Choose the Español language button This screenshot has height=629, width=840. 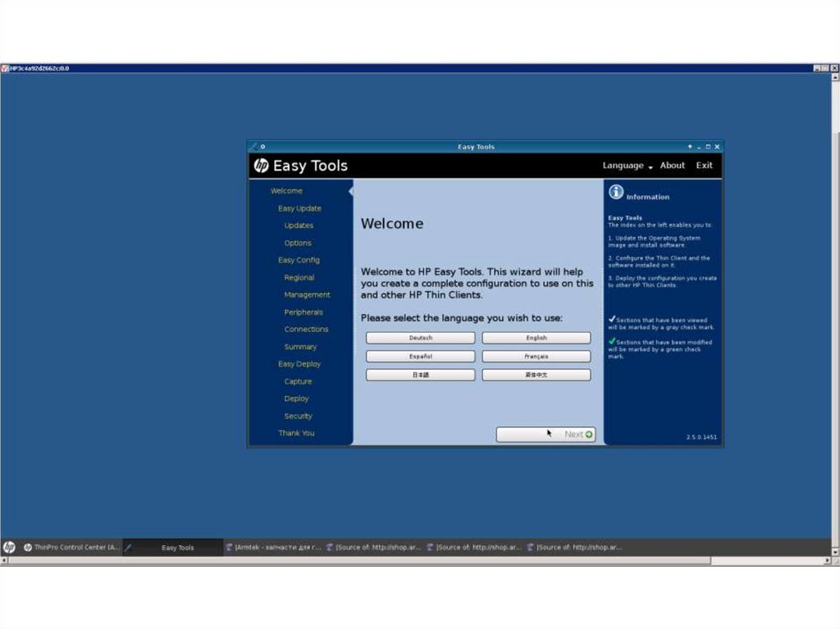(x=421, y=356)
